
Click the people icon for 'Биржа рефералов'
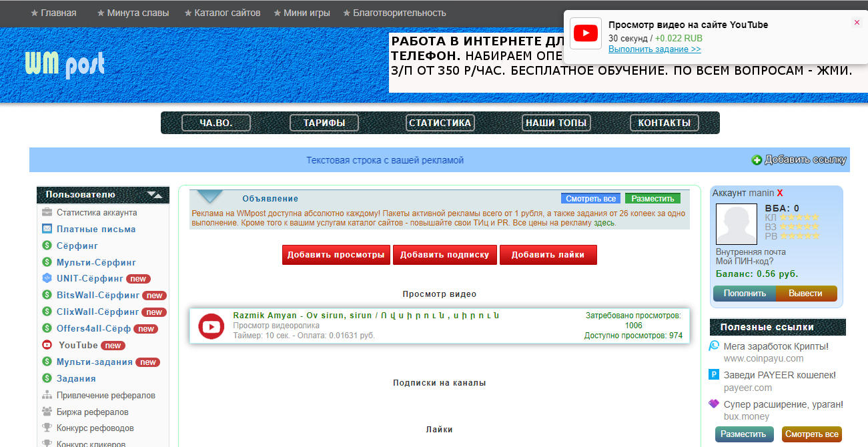(47, 412)
